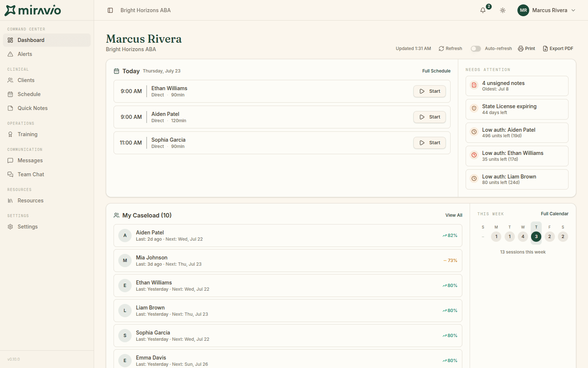The width and height of the screenshot is (588, 368).
Task: Click version v0.10.0 label
Action: click(14, 359)
